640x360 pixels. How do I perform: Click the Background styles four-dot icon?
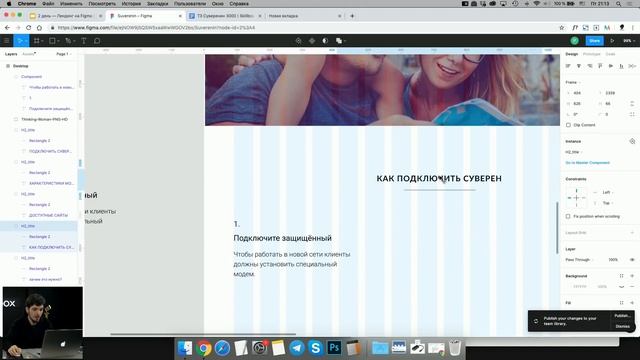pyautogui.click(x=622, y=276)
